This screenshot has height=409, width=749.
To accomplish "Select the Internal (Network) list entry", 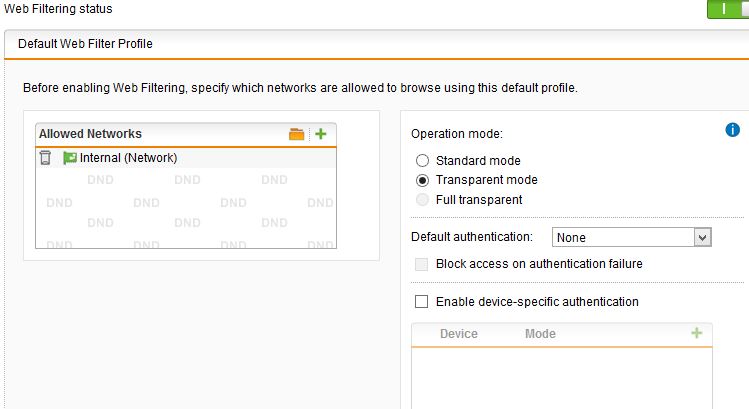I will (186, 158).
